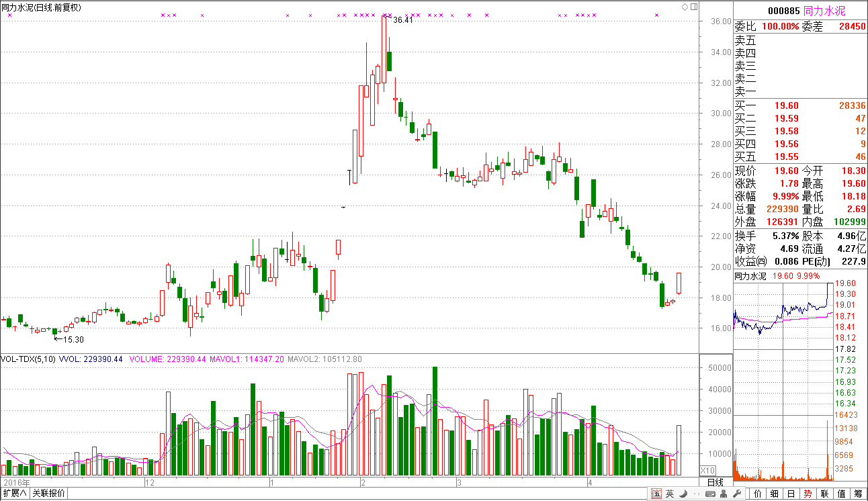Click the 股本 value 4.96亿
868x501 pixels.
point(852,236)
